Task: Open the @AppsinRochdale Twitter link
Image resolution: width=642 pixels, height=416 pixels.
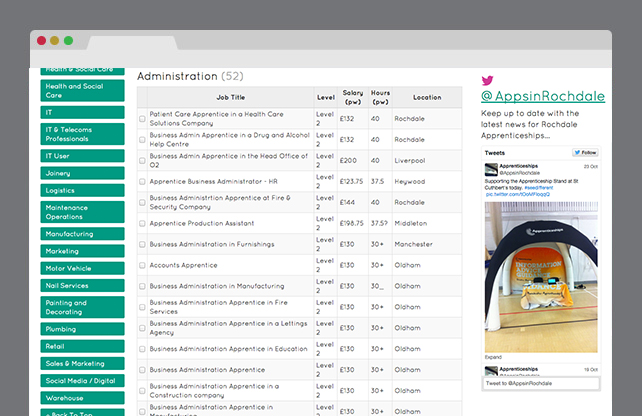Action: (542, 96)
